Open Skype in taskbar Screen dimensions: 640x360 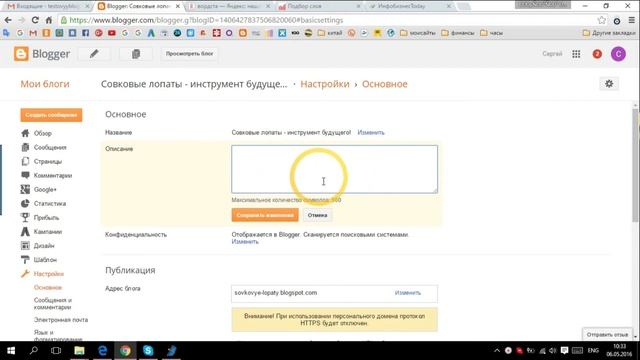[x=148, y=351]
